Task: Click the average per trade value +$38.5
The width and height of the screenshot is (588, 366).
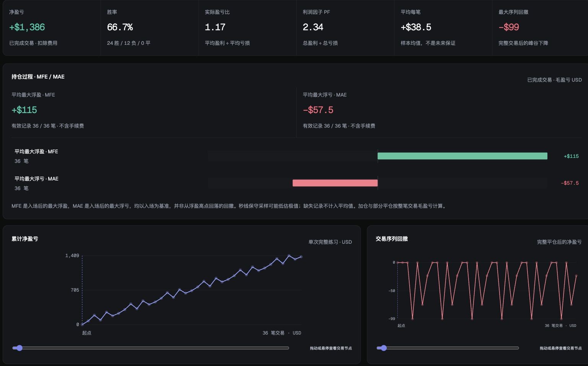Action: (x=416, y=27)
